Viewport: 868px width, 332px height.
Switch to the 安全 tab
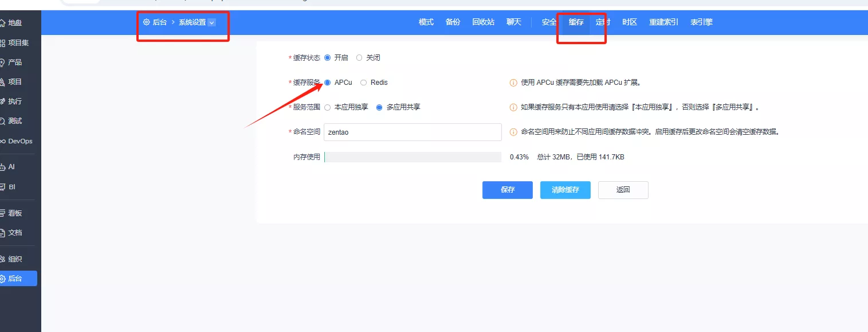549,22
